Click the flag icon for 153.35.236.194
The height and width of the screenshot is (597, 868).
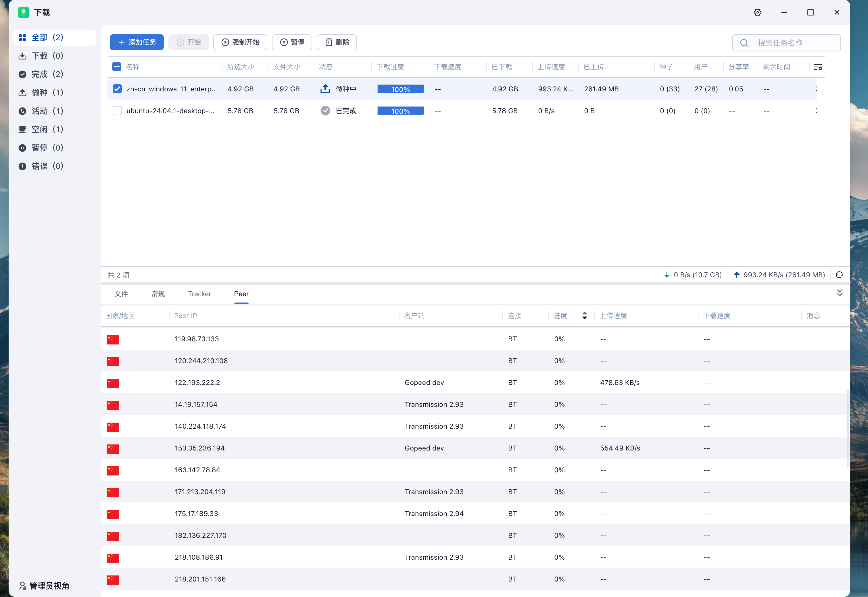tap(113, 448)
